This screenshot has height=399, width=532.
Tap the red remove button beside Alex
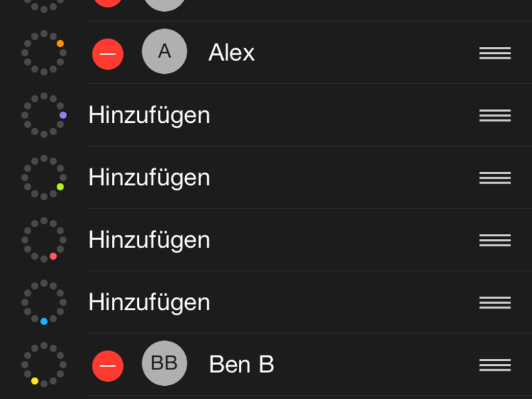click(108, 54)
